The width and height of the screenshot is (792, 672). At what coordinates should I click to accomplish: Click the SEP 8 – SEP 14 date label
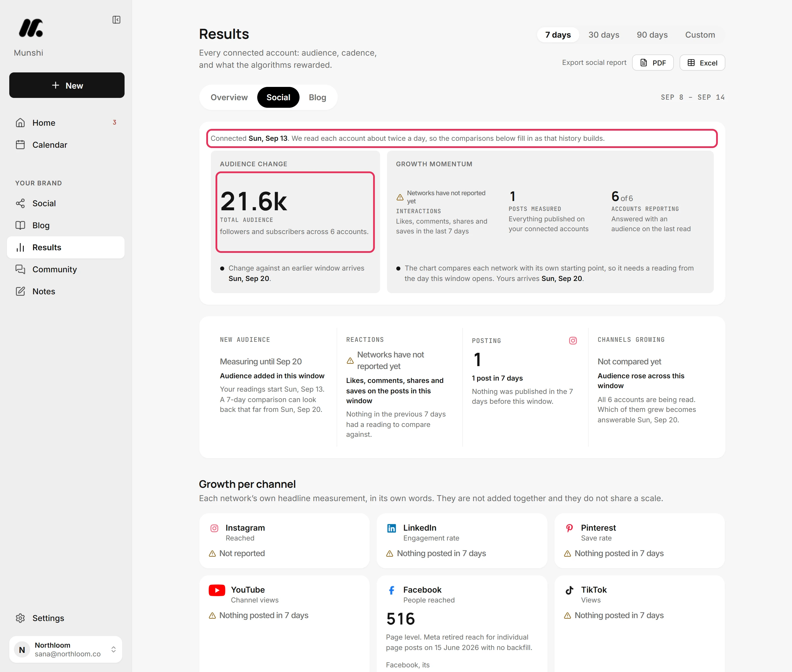(x=693, y=98)
